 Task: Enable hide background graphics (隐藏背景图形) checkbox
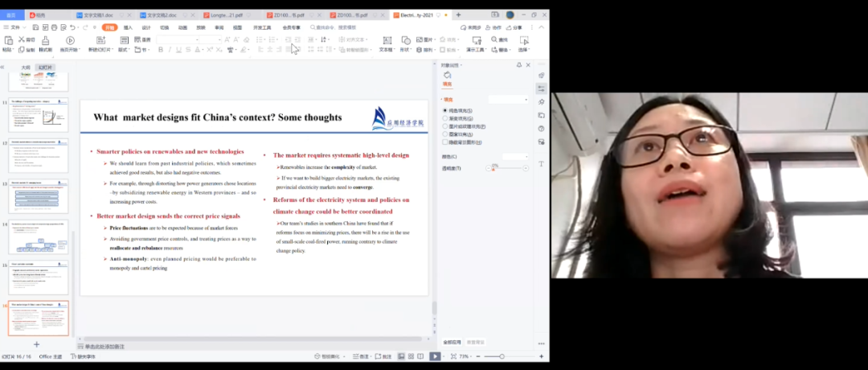click(x=444, y=142)
